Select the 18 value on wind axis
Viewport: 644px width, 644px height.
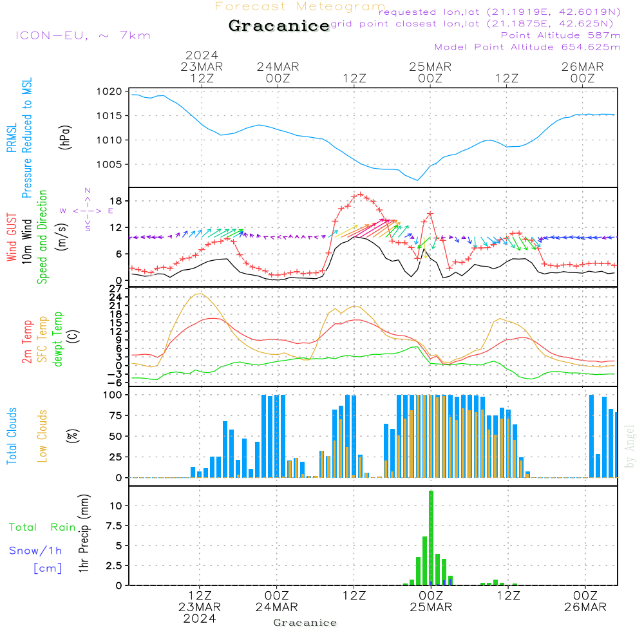click(x=116, y=201)
